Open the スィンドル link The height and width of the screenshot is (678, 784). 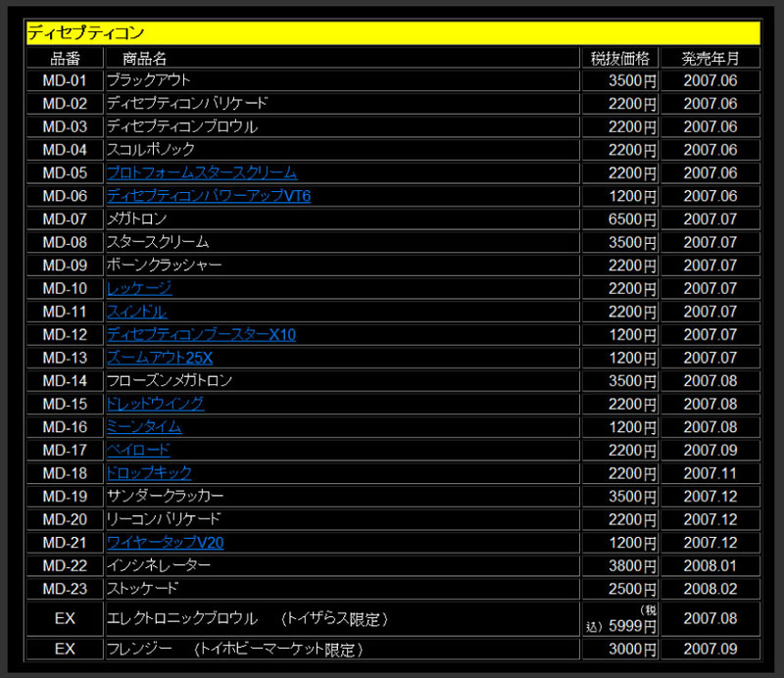pos(136,312)
